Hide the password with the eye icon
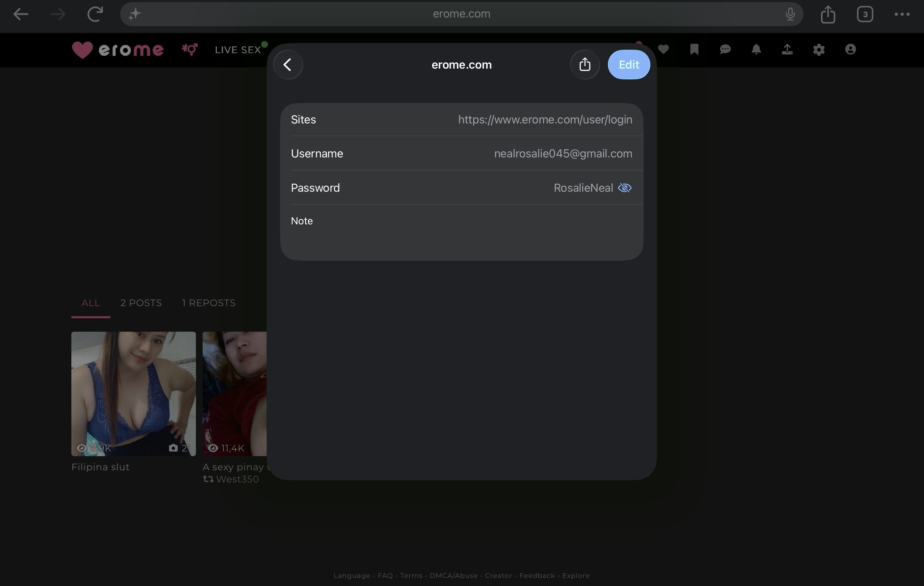Image resolution: width=924 pixels, height=586 pixels. pyautogui.click(x=625, y=188)
